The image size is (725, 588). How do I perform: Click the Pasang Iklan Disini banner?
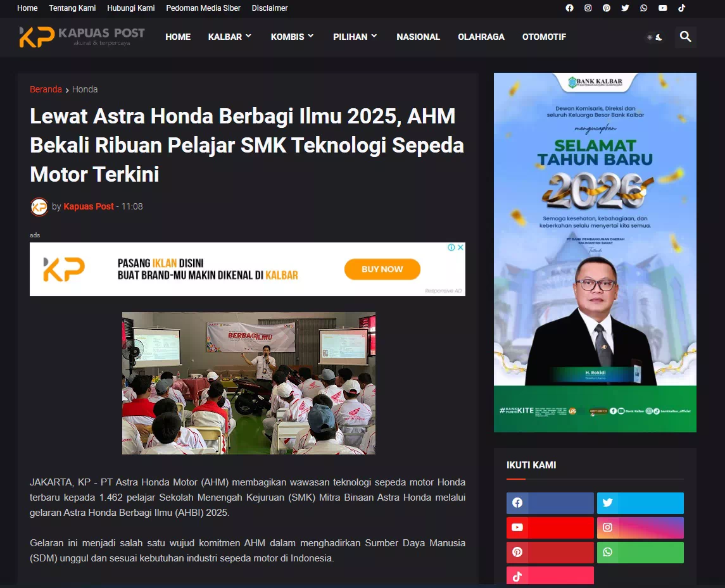[x=248, y=269]
